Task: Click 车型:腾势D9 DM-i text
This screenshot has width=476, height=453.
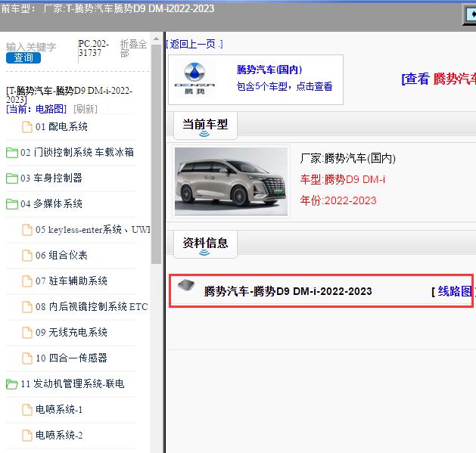Action: (342, 180)
